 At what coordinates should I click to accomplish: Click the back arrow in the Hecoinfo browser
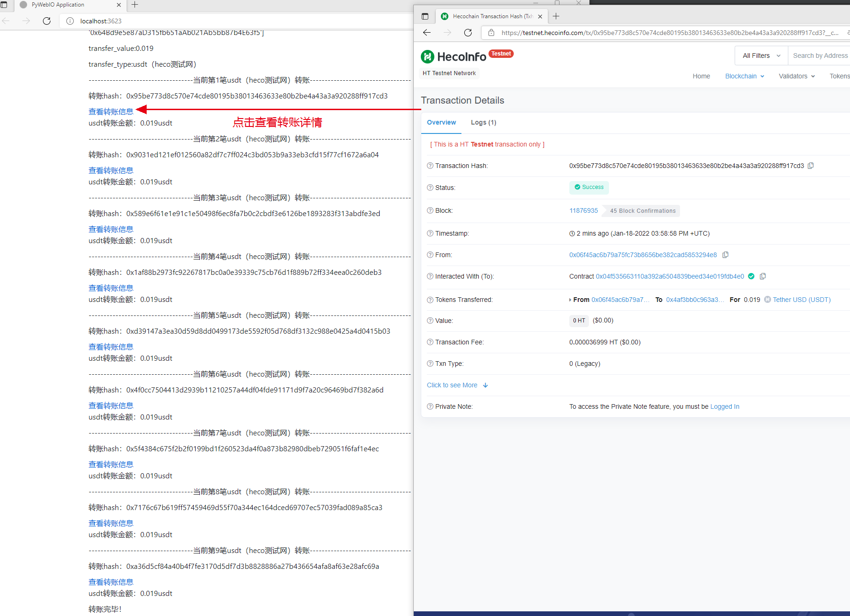coord(426,33)
